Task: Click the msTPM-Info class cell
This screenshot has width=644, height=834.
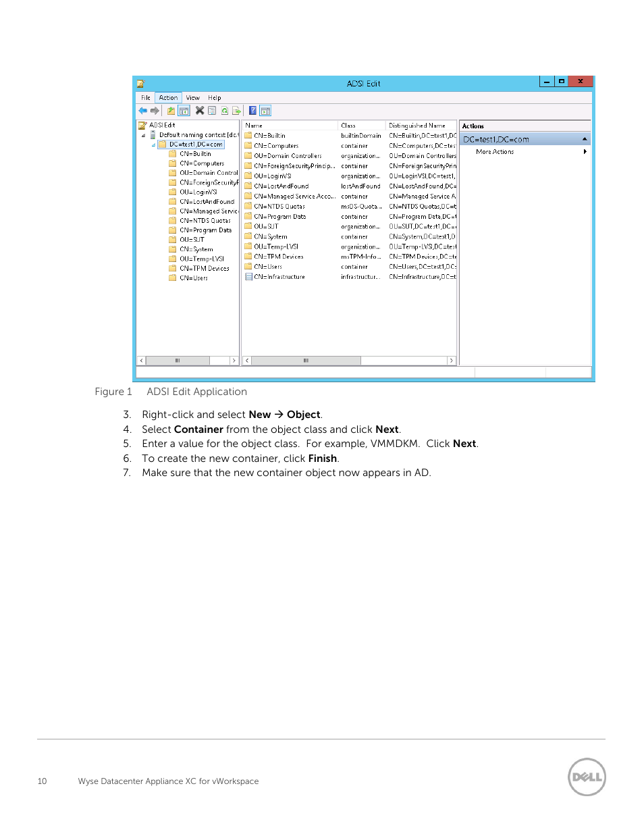Action: coord(361,257)
